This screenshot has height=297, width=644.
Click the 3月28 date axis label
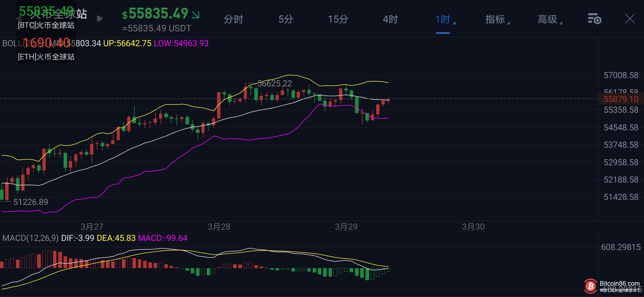219,227
